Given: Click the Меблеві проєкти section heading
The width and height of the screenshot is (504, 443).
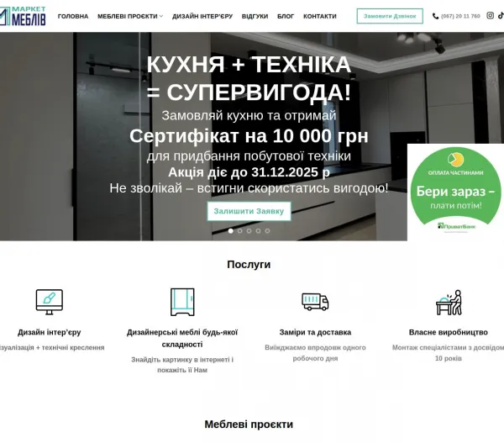Looking at the screenshot, I should click(x=249, y=424).
